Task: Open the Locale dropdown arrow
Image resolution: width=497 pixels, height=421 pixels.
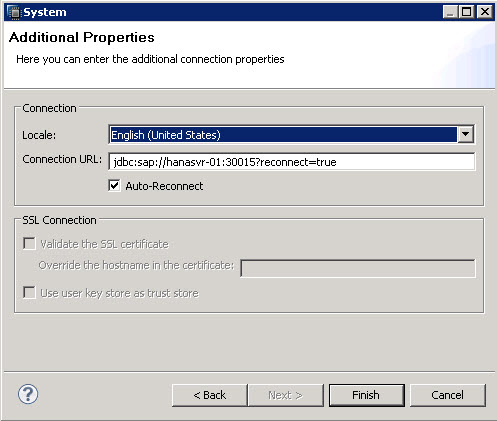Action: (x=466, y=135)
